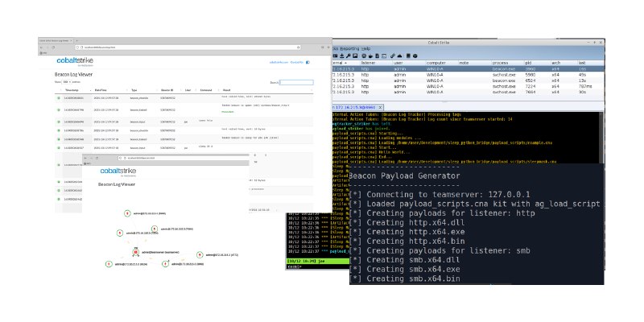The height and width of the screenshot is (322, 644).
Task: Open the Show entries count dropdown
Action: point(67,82)
